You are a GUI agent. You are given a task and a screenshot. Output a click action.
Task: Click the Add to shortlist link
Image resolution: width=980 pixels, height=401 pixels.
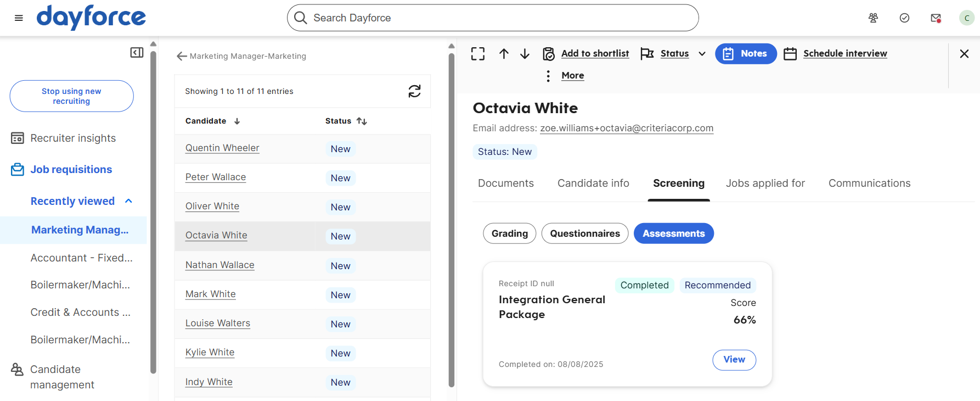pos(595,54)
